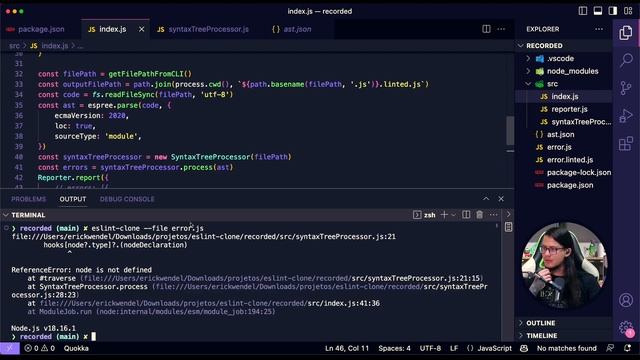Viewport: 640px width, 360px height.
Task: Change file encoding UTF-8
Action: click(430, 348)
